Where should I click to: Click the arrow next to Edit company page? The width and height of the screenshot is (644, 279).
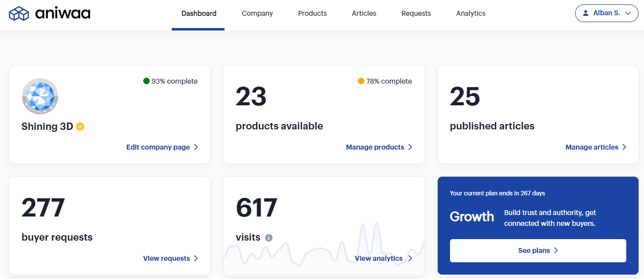tap(196, 147)
